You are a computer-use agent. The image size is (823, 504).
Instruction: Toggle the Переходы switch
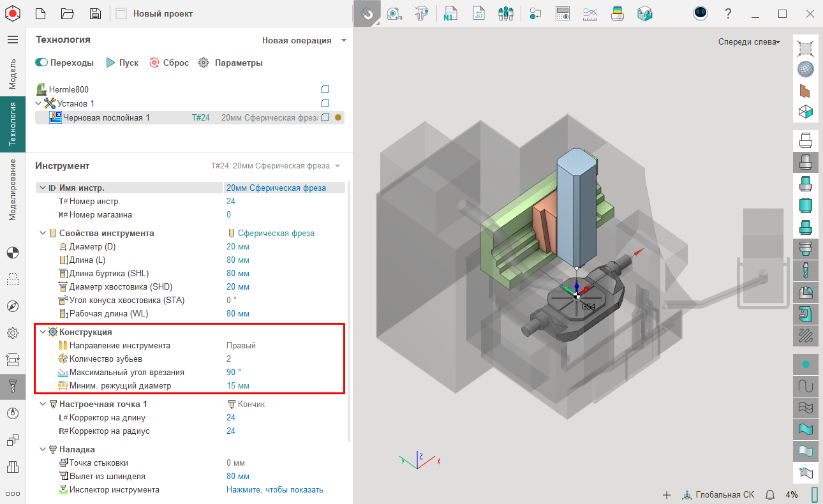click(42, 63)
